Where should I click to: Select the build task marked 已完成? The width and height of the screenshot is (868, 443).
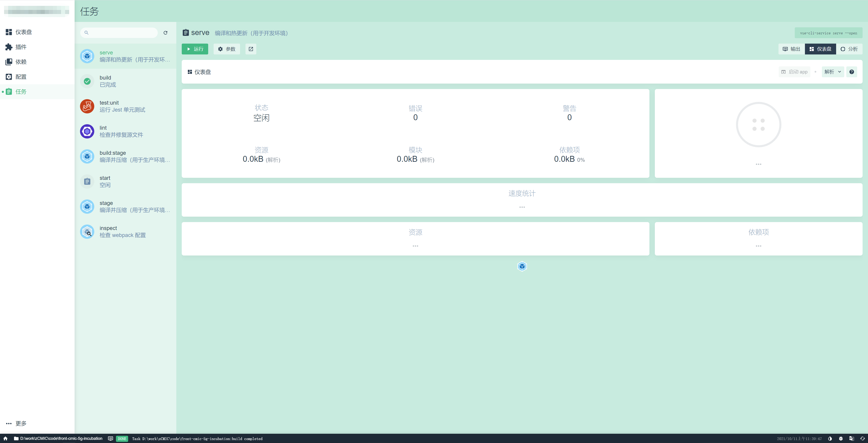click(x=125, y=81)
